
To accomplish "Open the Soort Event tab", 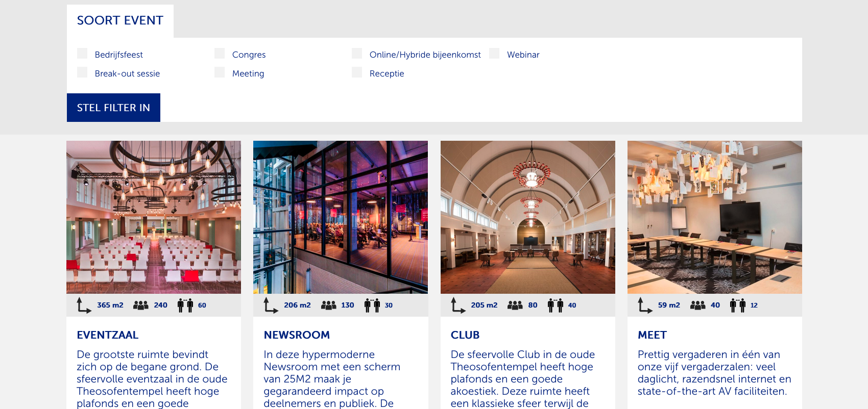I will coord(120,21).
